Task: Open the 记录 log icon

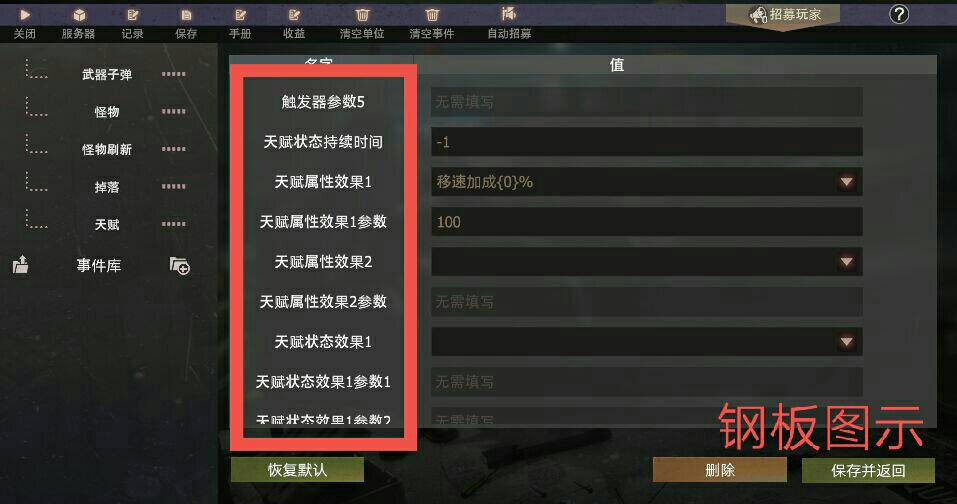Action: click(x=132, y=15)
